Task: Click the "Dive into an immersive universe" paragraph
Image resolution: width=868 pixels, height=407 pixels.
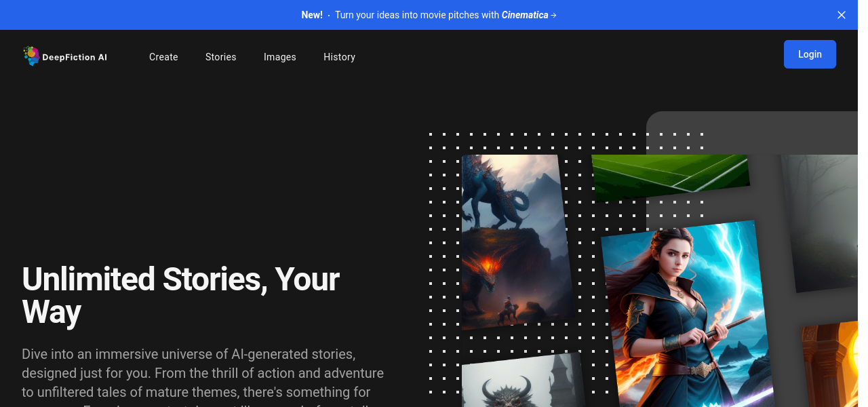Action: click(x=202, y=373)
